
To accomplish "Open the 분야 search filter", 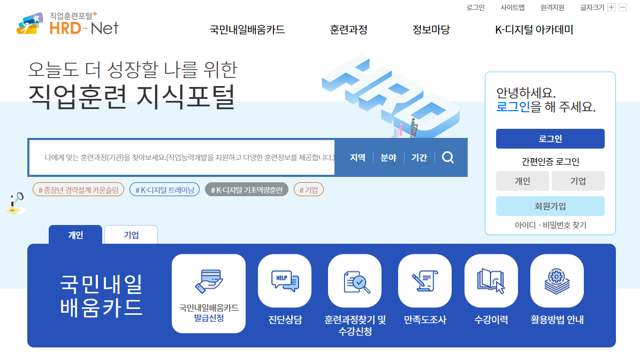I will (x=388, y=157).
